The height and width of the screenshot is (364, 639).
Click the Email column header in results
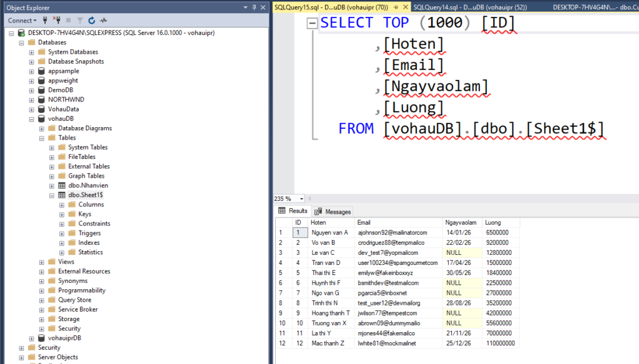[x=364, y=223]
